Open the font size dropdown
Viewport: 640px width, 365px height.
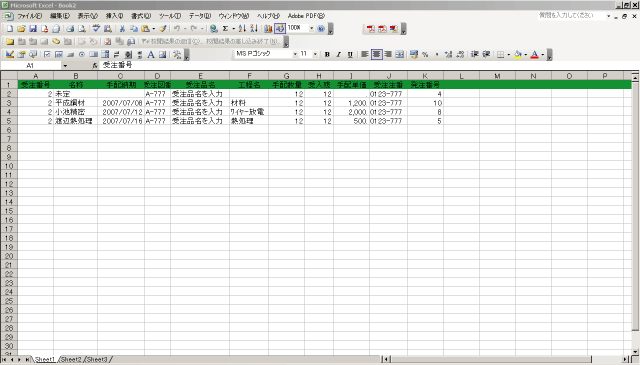[x=315, y=54]
